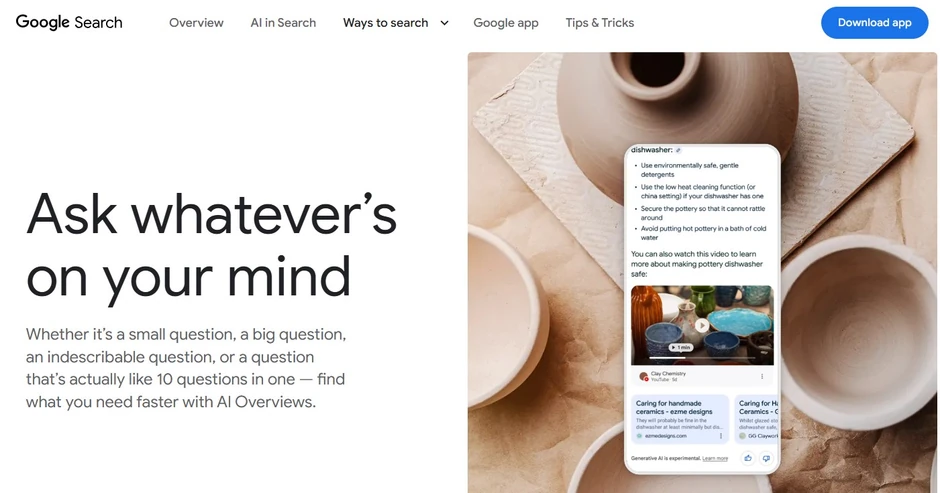Click the link icon next to dishwasher heading

tap(679, 151)
